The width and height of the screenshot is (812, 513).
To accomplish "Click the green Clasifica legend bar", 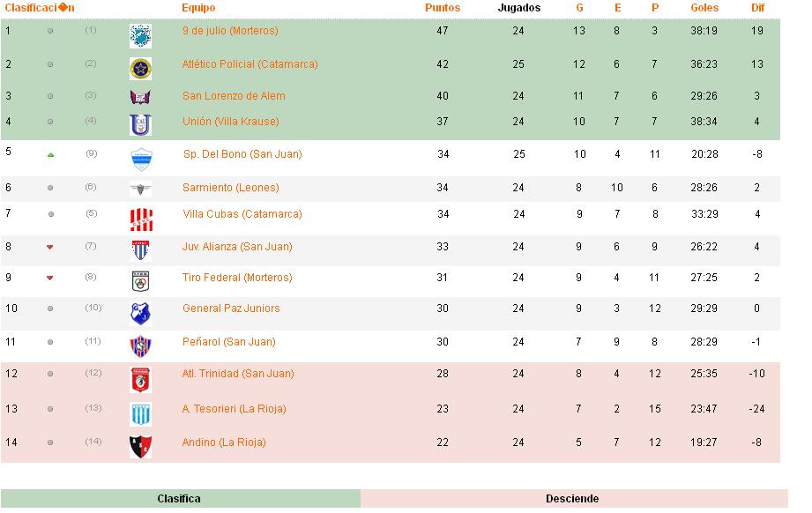I will tap(179, 499).
